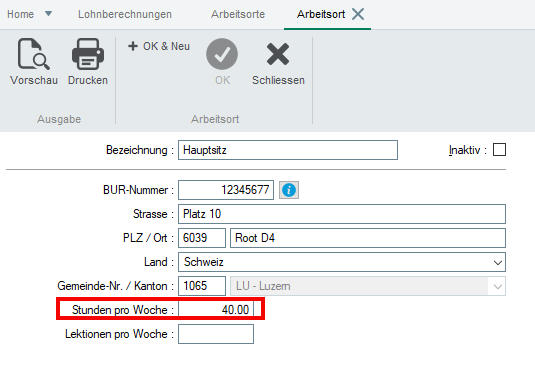Screen dimensions: 535x369
Task: Switch to the Lohnberechnungen tab
Action: pos(125,14)
